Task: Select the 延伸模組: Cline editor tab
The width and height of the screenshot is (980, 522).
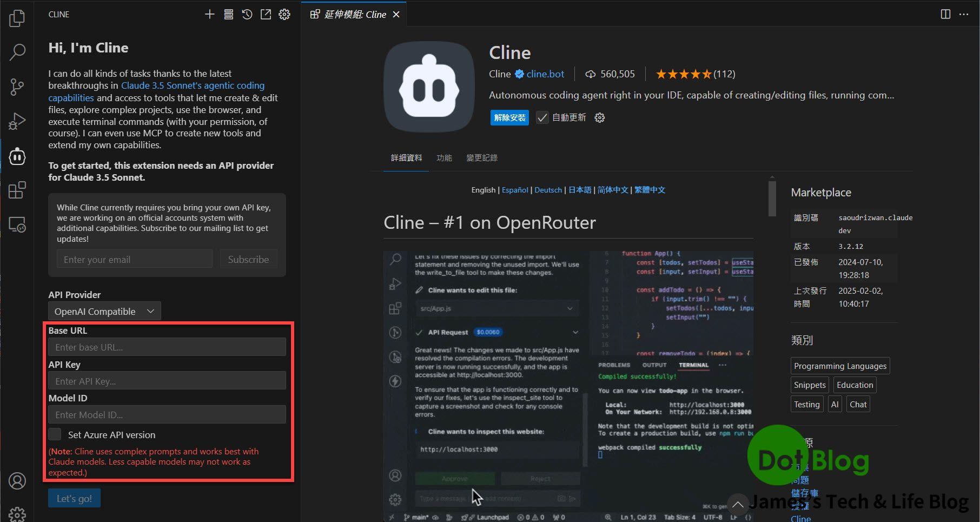Action: 354,15
